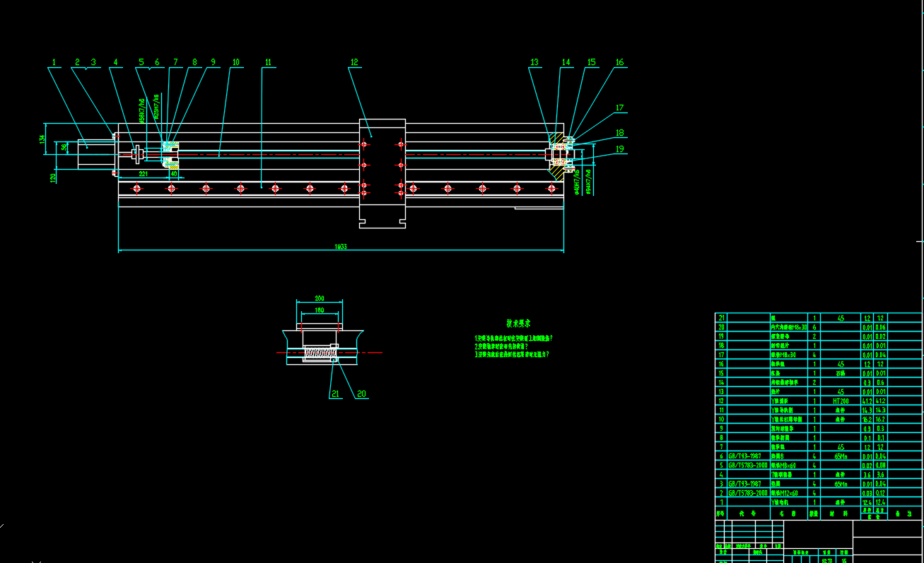This screenshot has width=924, height=563.
Task: Click part callout number 19
Action: [620, 149]
